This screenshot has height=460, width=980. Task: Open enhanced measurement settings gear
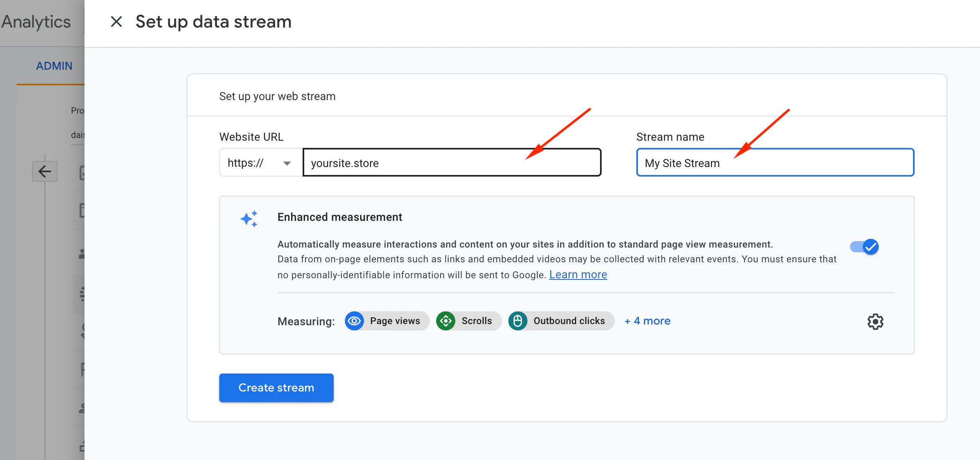pyautogui.click(x=875, y=321)
